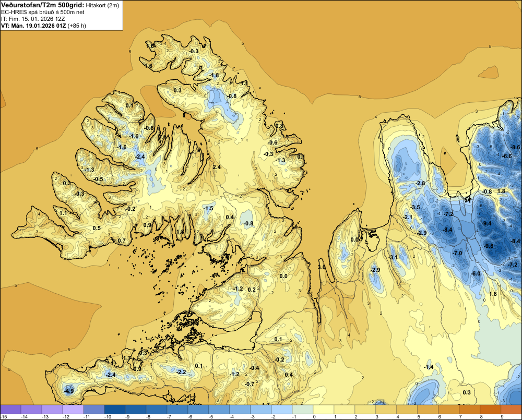The width and height of the screenshot is (522, 420).
Task: Click the orange legend swatch between 8 and 9
Action: click(x=490, y=409)
